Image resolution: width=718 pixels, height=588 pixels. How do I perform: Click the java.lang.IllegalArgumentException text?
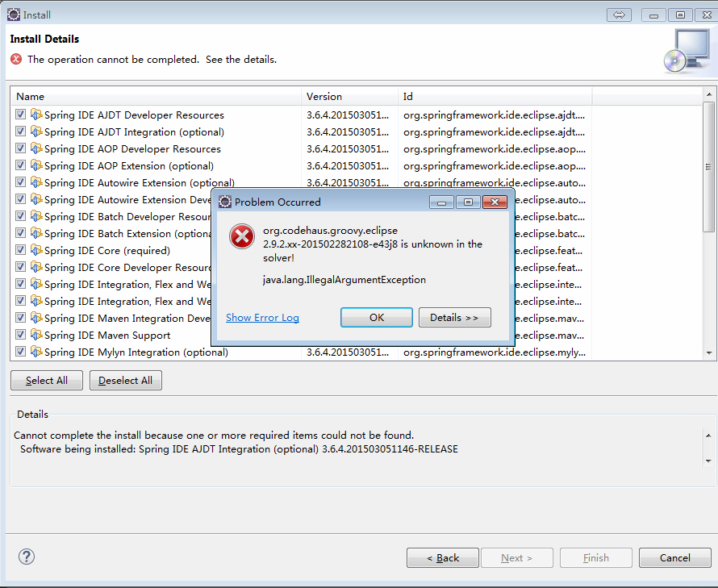tap(344, 279)
